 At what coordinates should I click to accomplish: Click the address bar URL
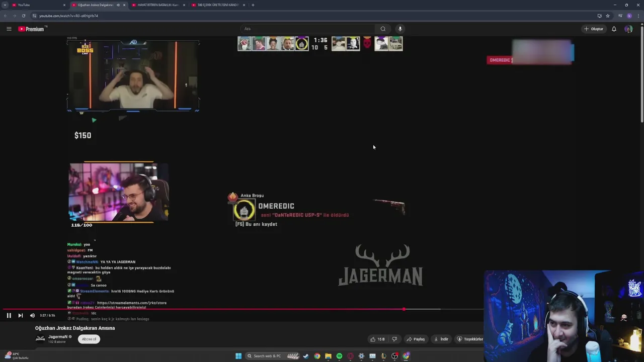pyautogui.click(x=68, y=16)
